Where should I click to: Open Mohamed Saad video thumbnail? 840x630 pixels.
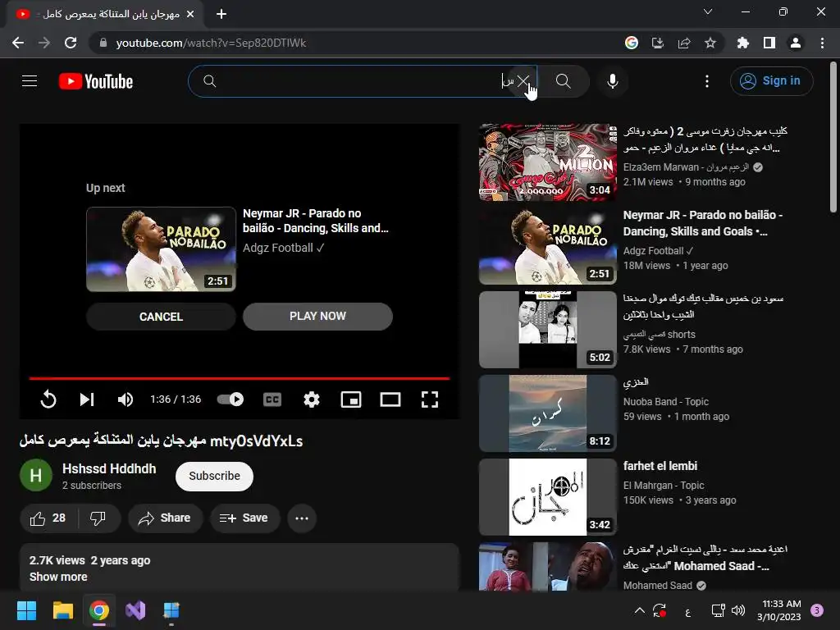point(547,567)
